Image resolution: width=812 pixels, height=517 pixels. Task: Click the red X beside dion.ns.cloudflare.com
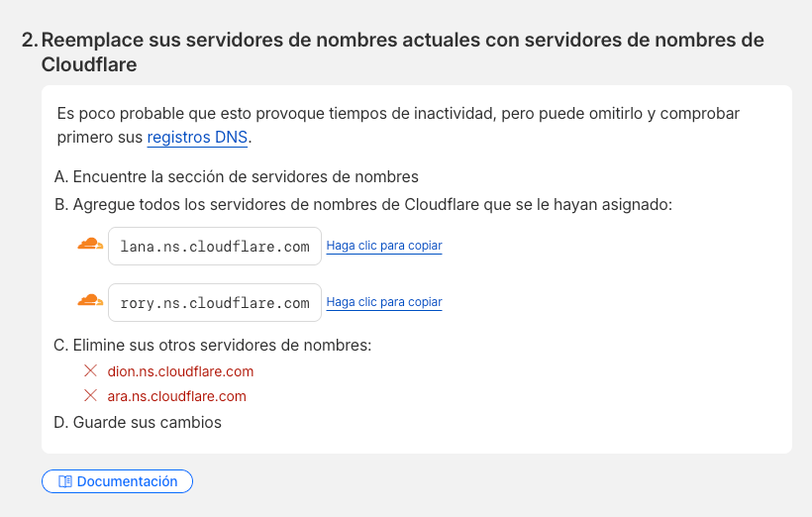[x=90, y=371]
